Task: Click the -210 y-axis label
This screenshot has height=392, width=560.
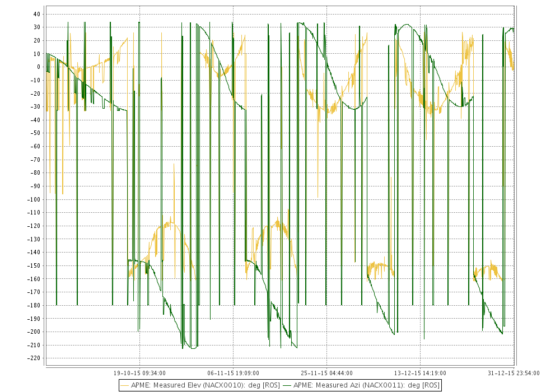Action: 34,345
